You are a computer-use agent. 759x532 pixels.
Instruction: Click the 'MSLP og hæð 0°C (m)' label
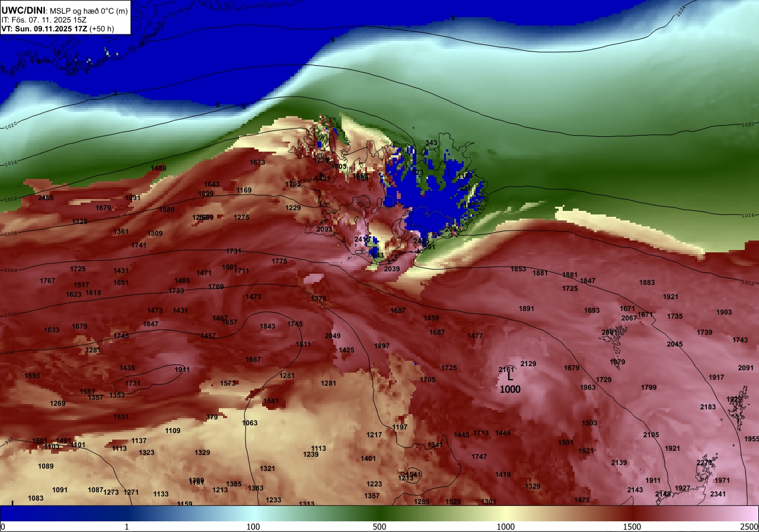(x=88, y=11)
